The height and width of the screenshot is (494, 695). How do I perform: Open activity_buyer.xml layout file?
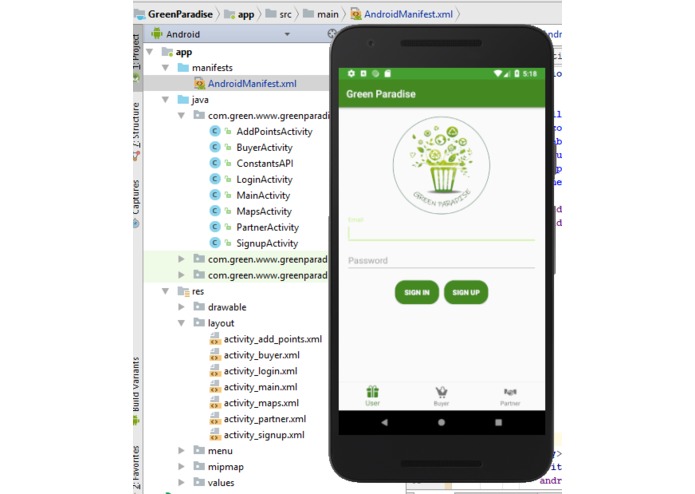[262, 355]
